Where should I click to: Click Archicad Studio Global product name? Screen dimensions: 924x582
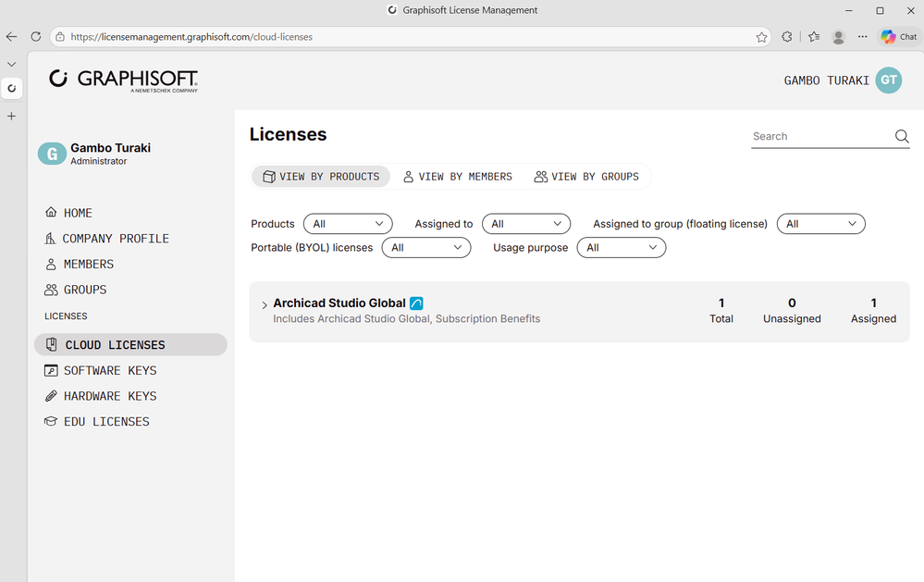(339, 303)
